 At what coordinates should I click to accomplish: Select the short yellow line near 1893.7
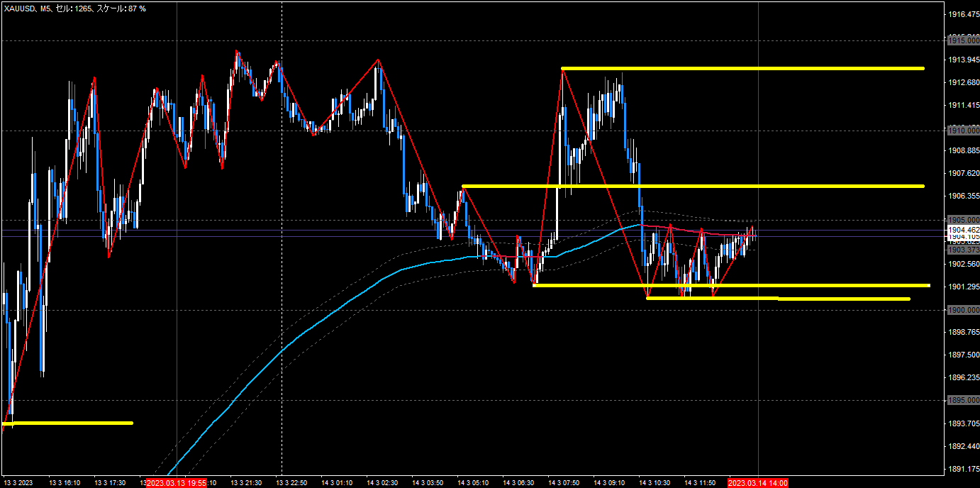[68, 423]
